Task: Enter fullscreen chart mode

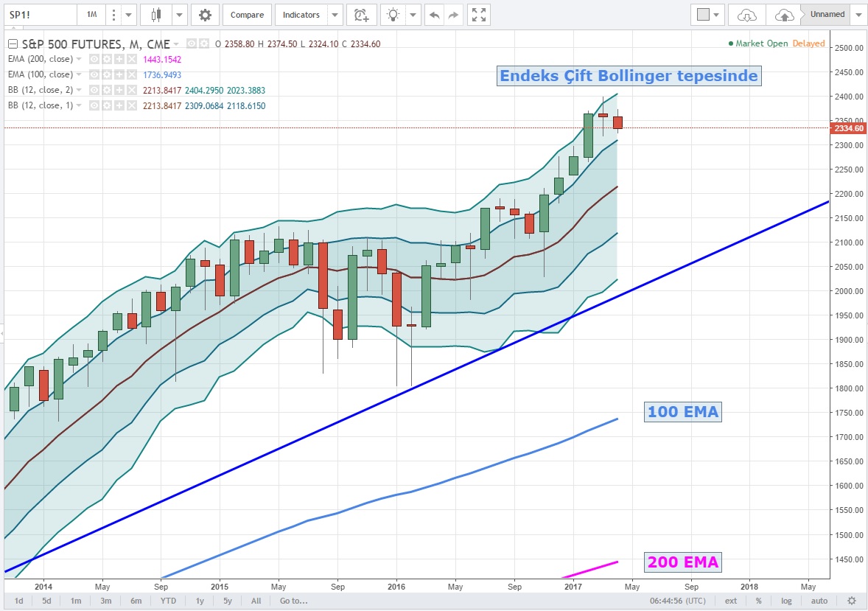Action: click(479, 15)
